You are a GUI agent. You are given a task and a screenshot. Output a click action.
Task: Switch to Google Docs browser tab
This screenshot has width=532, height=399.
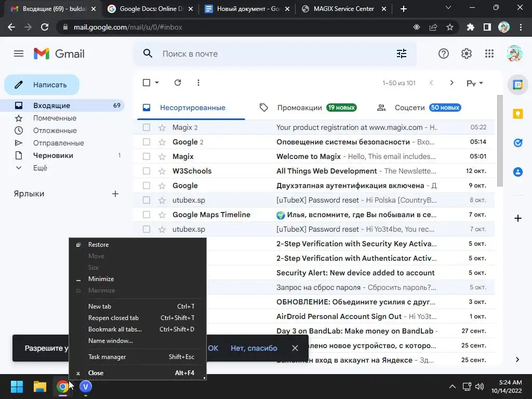(x=150, y=9)
